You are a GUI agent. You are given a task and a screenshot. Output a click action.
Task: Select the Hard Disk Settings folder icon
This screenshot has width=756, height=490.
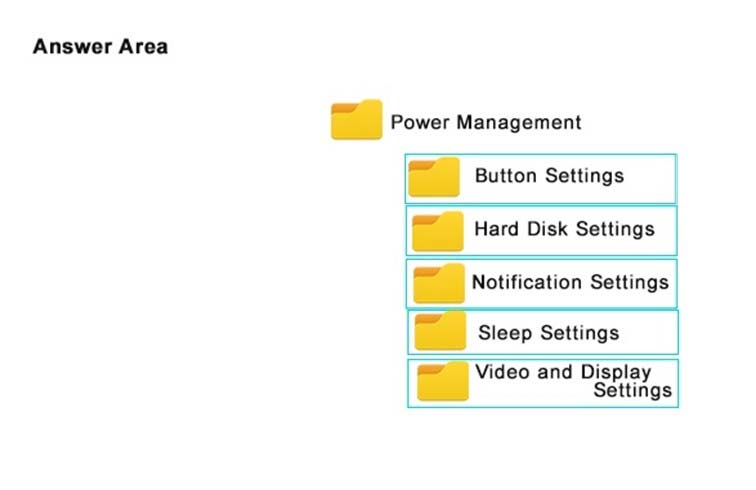(438, 231)
